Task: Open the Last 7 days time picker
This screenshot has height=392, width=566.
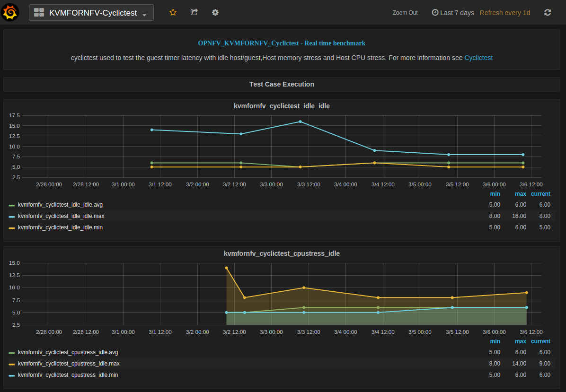Action: (x=453, y=13)
